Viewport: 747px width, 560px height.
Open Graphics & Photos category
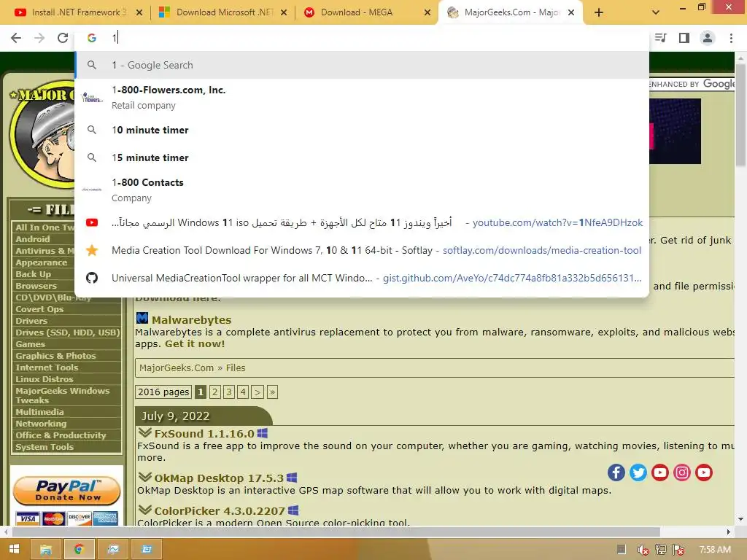(x=55, y=356)
